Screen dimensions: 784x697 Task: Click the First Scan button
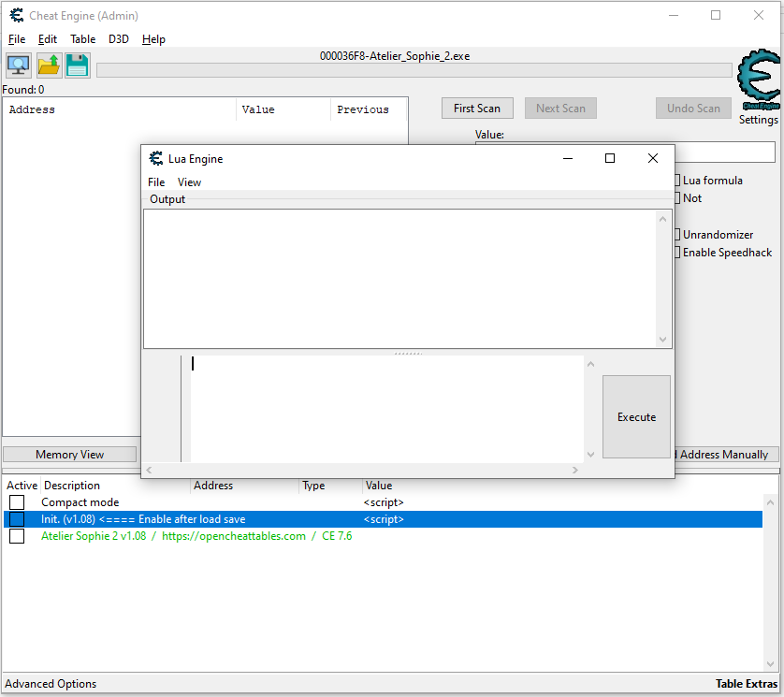477,109
